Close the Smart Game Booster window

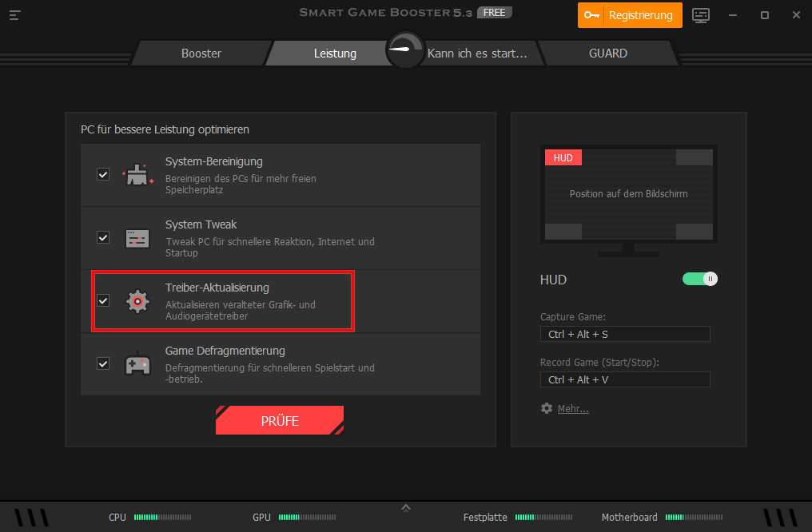(x=797, y=15)
